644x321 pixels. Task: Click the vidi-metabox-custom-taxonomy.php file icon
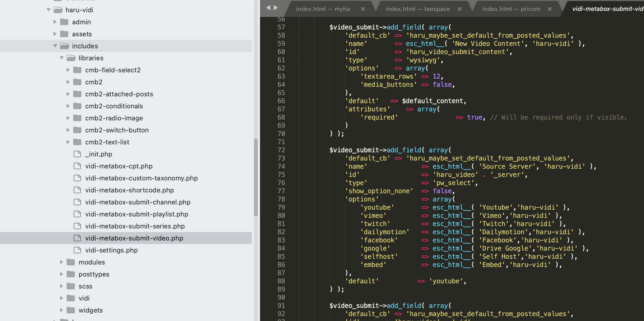[77, 178]
